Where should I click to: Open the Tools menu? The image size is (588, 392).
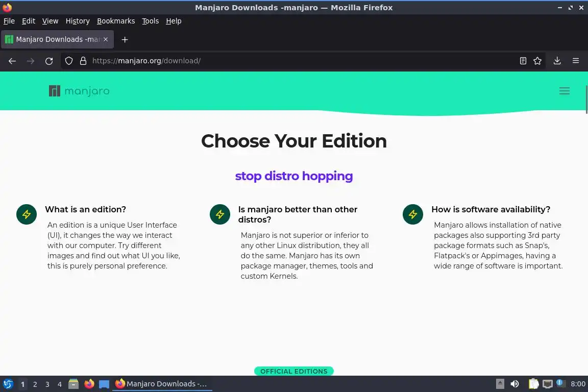[x=151, y=21]
